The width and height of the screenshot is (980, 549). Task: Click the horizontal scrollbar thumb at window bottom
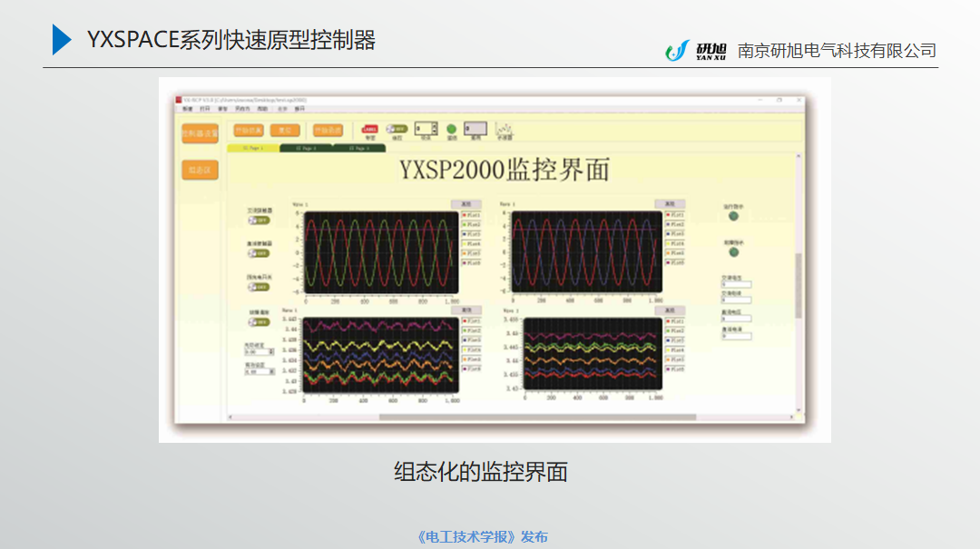coord(537,417)
